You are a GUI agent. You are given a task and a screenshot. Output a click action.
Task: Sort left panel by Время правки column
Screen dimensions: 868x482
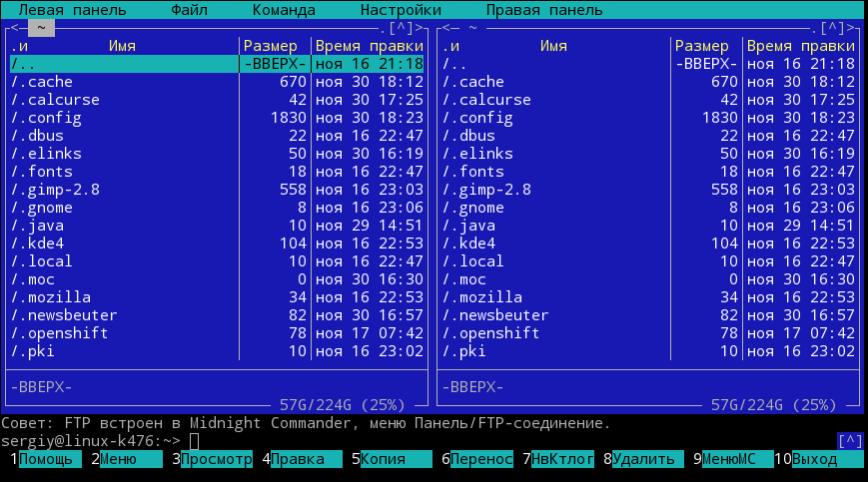pos(370,46)
